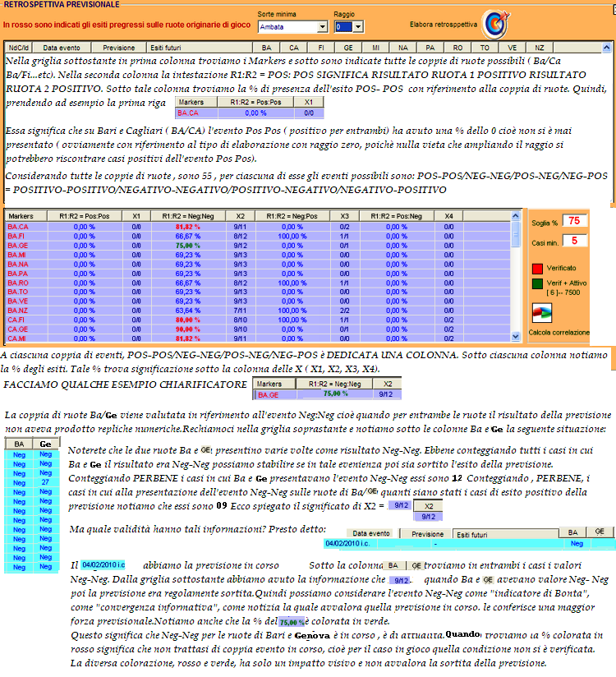Click the 27 value in the Ge column

pos(45,482)
